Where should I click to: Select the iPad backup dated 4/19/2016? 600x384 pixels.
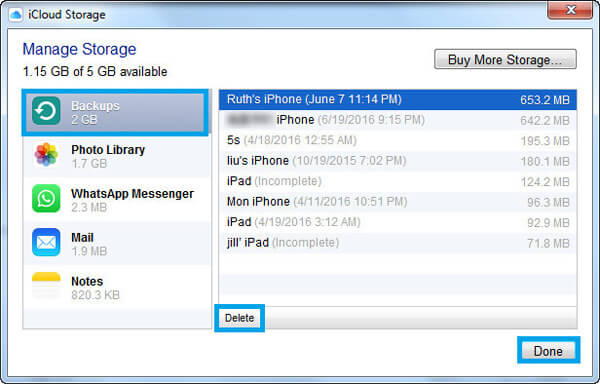(x=398, y=222)
